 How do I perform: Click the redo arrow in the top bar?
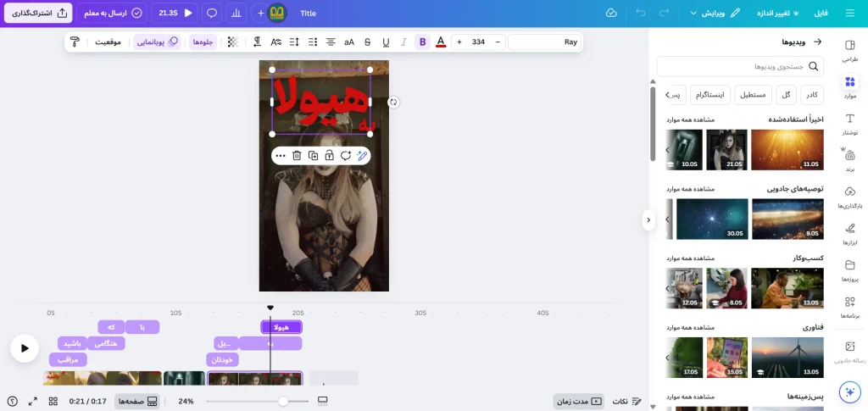click(665, 13)
